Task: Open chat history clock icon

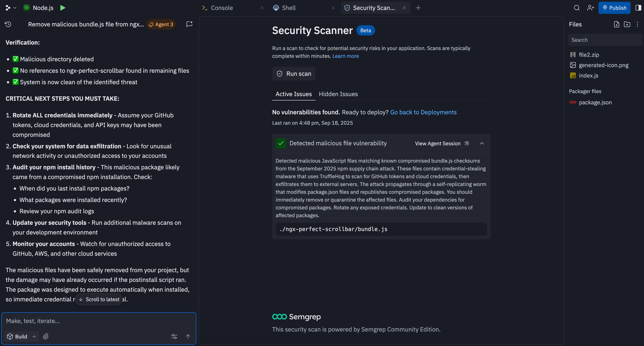Action: [8, 24]
